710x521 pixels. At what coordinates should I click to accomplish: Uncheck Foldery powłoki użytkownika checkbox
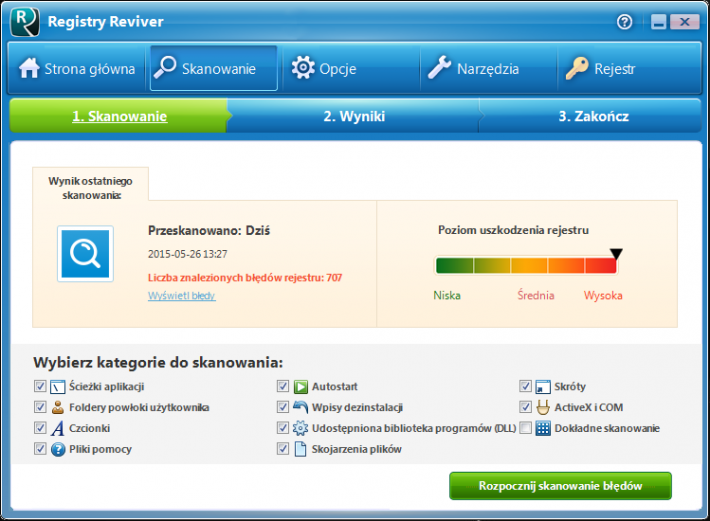40,407
